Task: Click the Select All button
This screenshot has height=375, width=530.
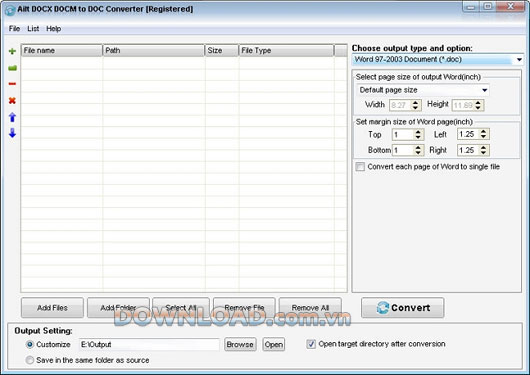Action: (x=181, y=308)
